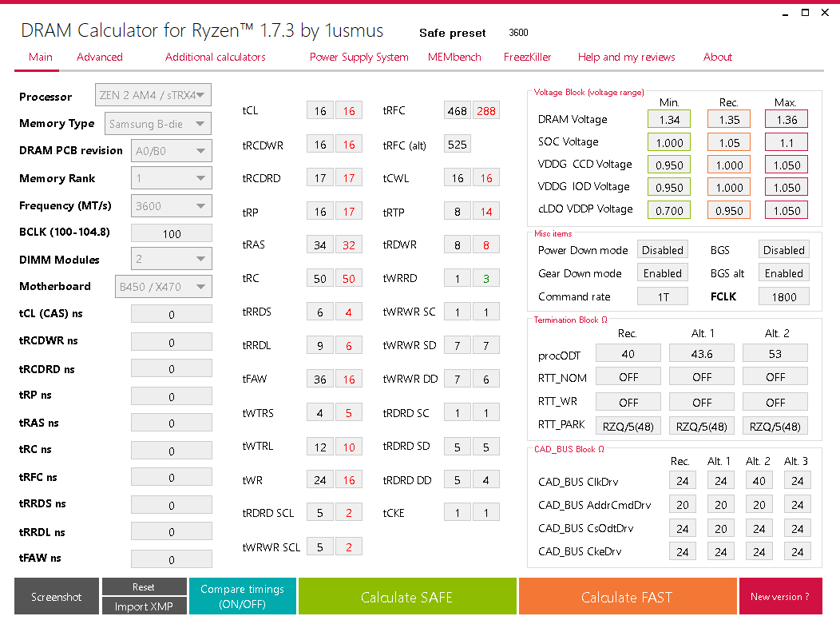The height and width of the screenshot is (632, 840).
Task: Click the tFAW ns input field
Action: 172,559
